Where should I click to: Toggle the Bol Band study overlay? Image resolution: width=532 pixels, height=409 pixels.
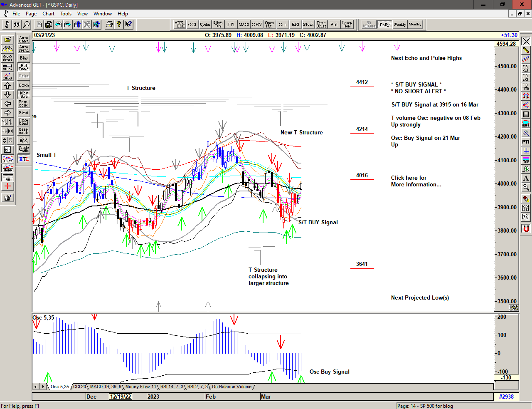click(x=24, y=67)
